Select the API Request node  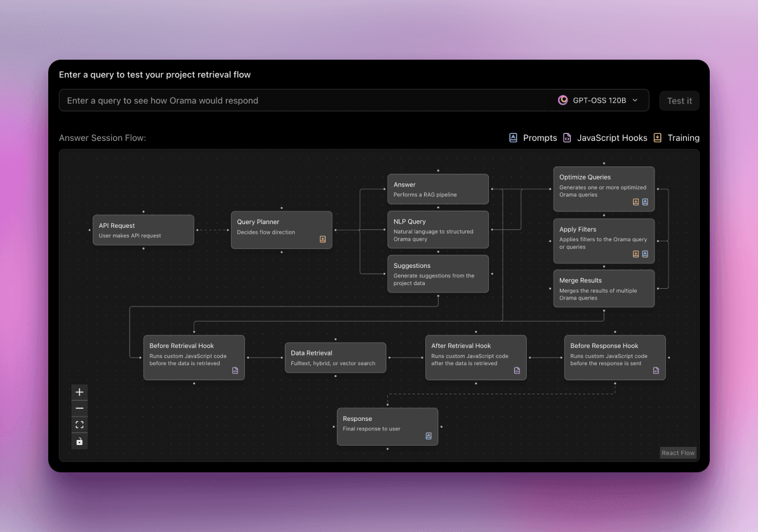[x=143, y=230]
